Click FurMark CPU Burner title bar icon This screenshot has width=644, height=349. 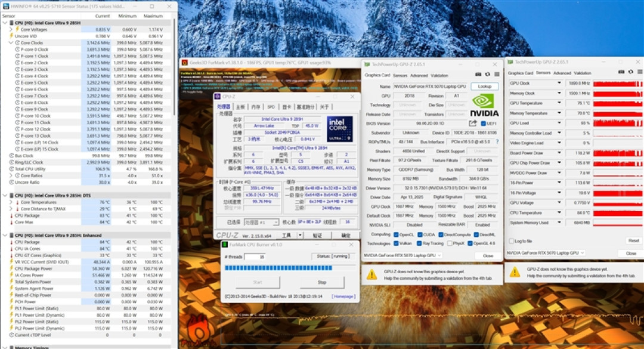(225, 245)
